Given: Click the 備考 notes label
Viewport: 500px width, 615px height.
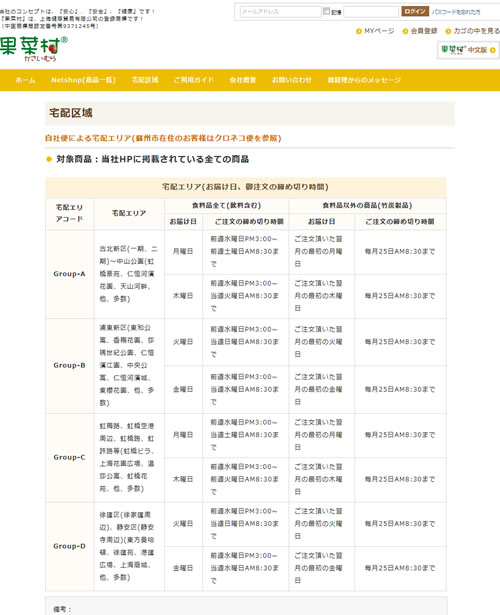Looking at the screenshot, I should coord(62,609).
